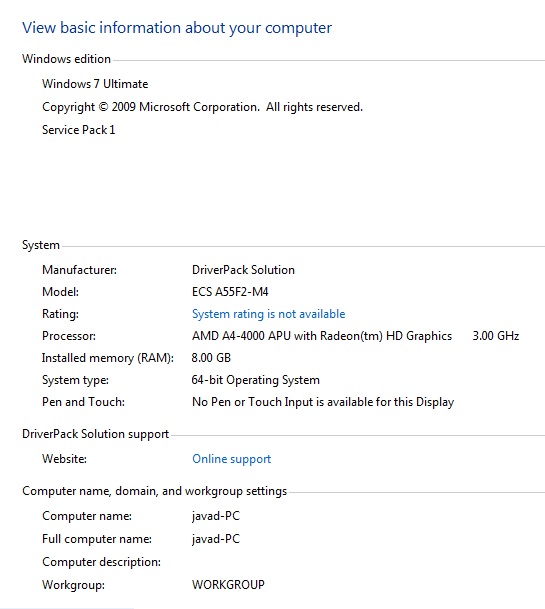Click the 3.00 GHz processor speed
Viewport: 545px width, 609px height.
point(496,336)
